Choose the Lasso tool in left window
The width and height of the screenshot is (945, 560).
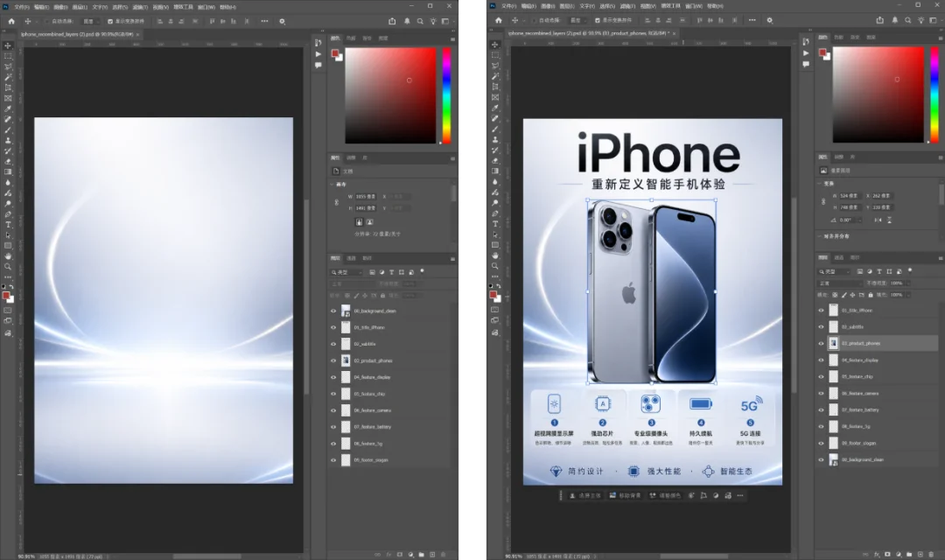click(x=8, y=66)
